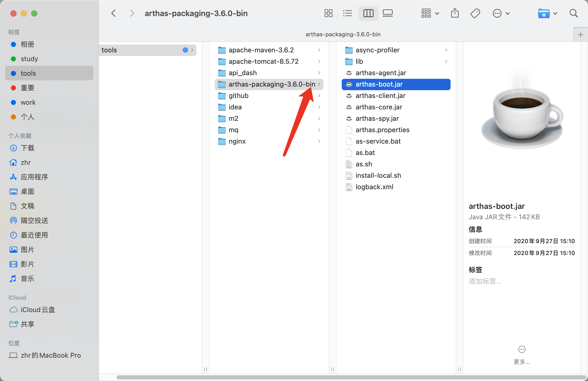Select gallery view mode

coord(388,13)
